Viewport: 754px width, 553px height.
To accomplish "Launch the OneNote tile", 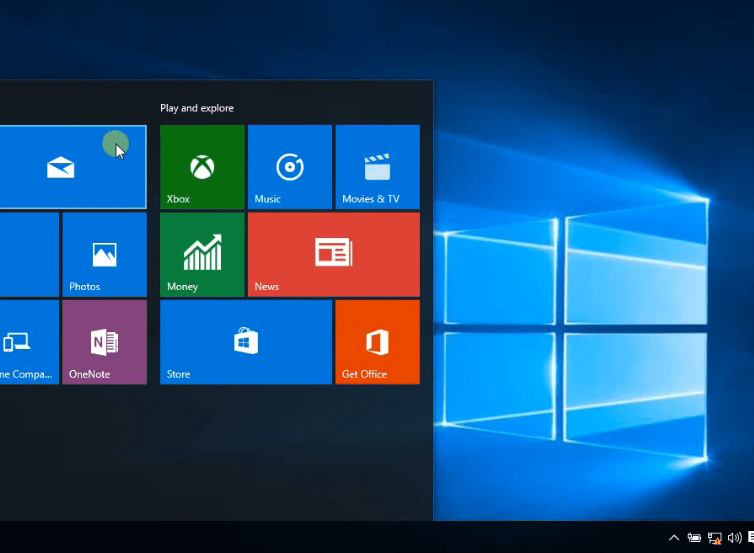I will 104,342.
